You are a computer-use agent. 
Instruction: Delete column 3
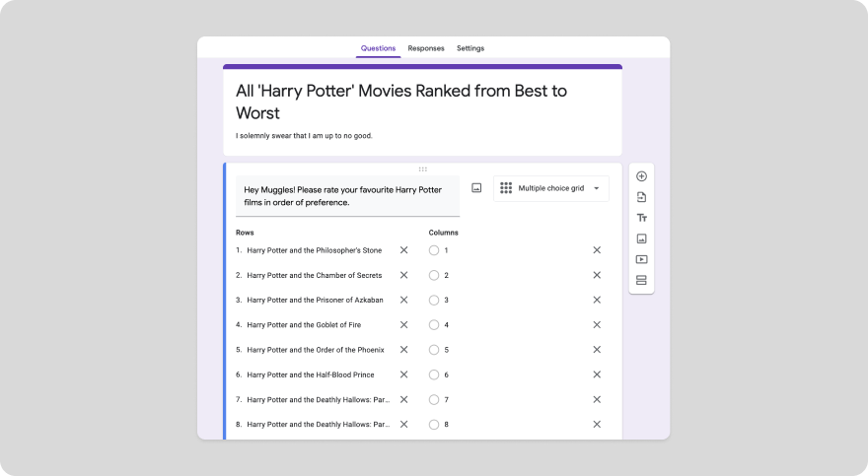pos(597,300)
